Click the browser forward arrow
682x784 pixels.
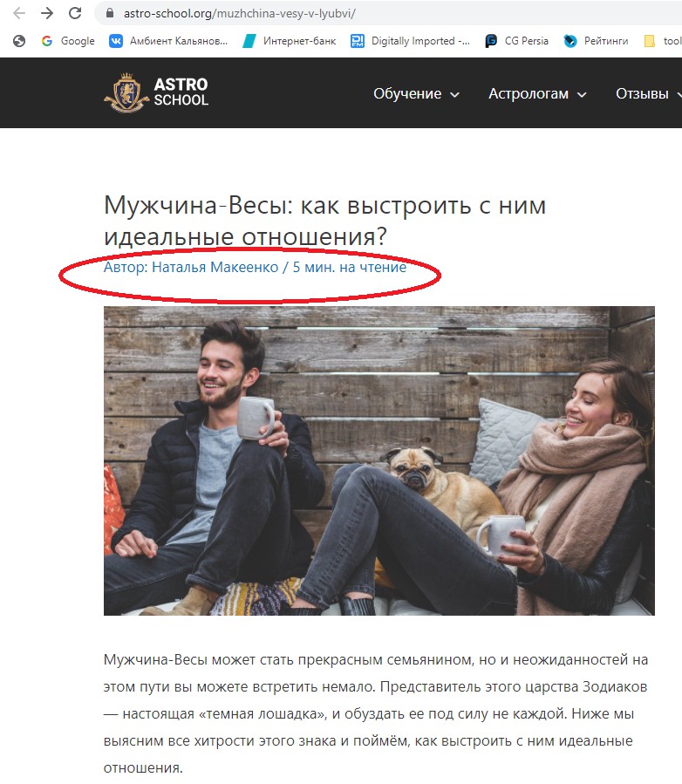click(x=47, y=13)
